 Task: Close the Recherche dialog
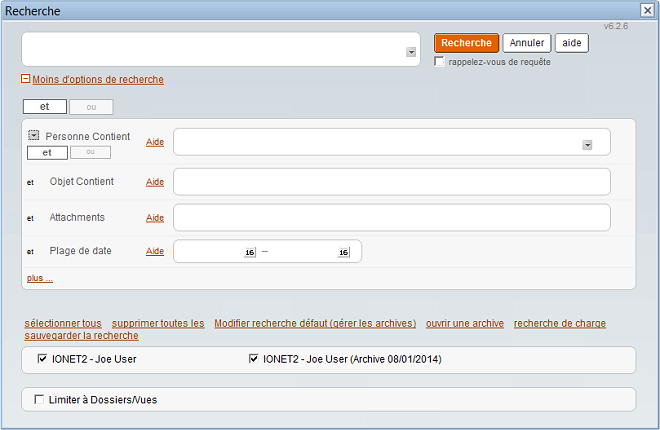(x=647, y=10)
